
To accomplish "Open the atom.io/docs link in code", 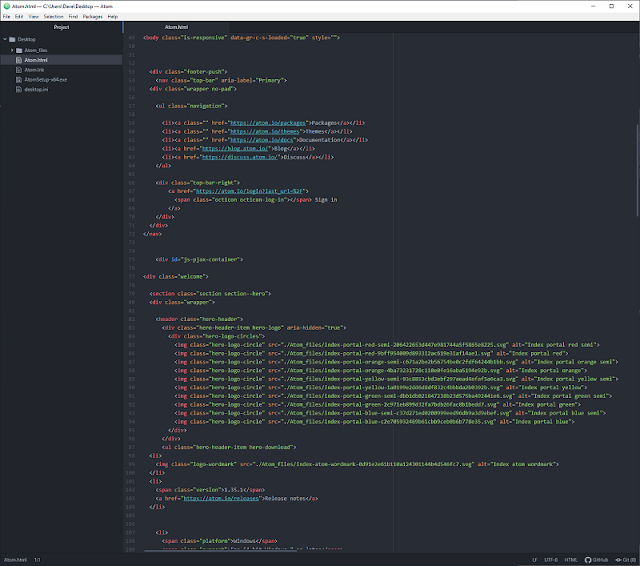I will 262,140.
